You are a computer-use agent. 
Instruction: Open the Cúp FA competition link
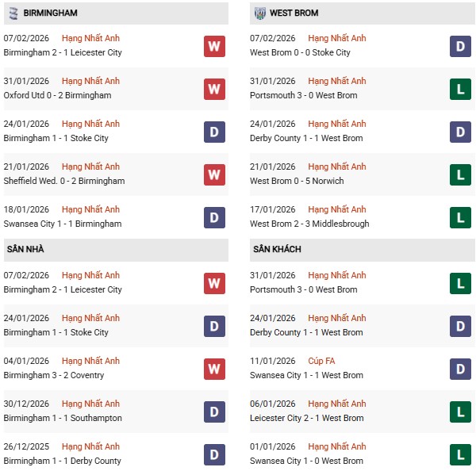[x=321, y=361]
